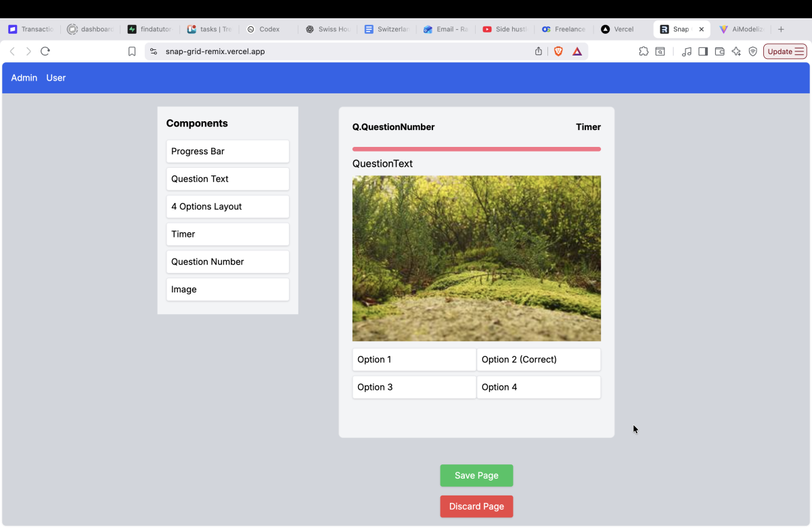
Task: Click the green Save Page button
Action: pos(476,475)
